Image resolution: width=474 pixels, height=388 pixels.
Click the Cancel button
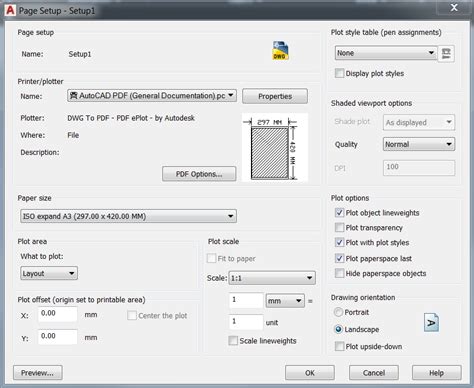tap(374, 373)
